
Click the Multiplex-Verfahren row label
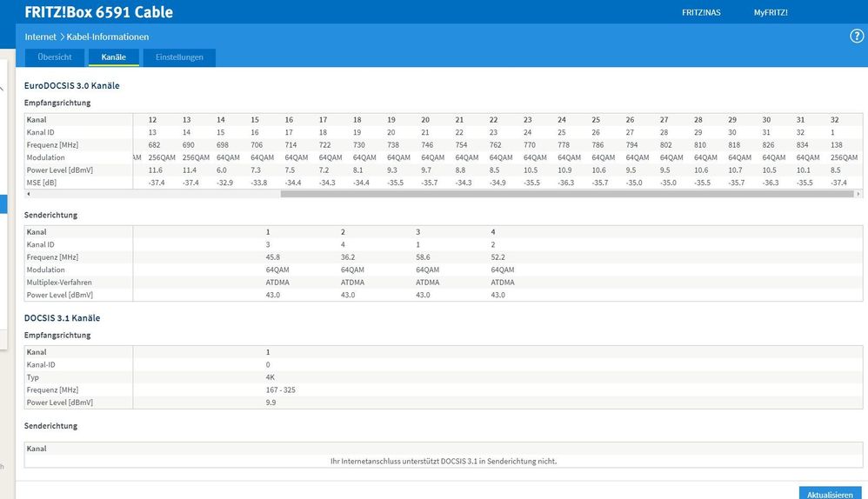click(59, 283)
